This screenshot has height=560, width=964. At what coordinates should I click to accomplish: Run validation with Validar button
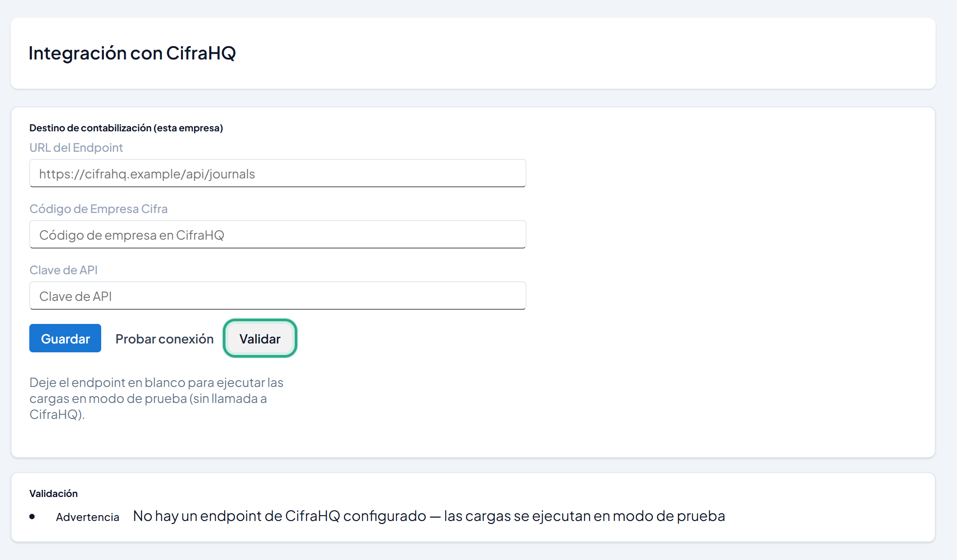point(260,339)
